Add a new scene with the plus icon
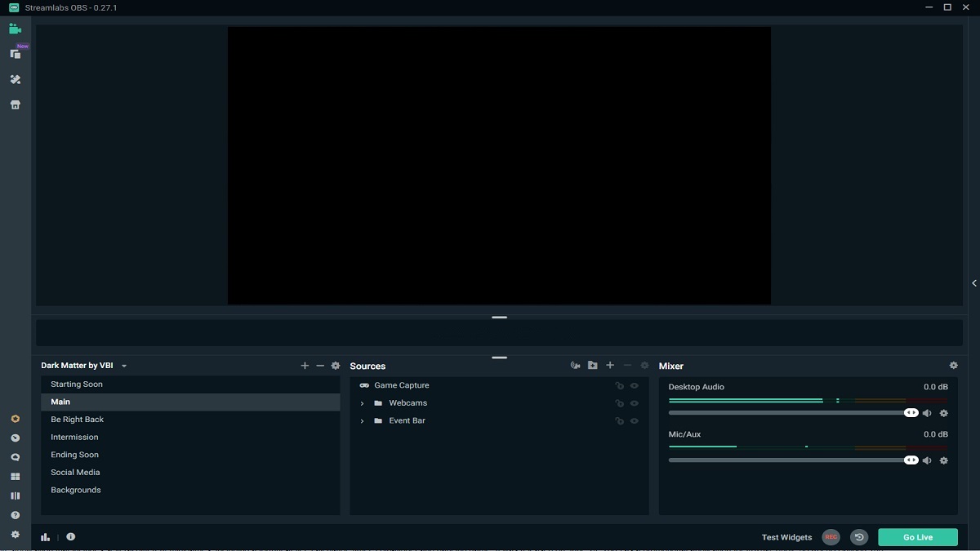980x551 pixels. (x=305, y=366)
